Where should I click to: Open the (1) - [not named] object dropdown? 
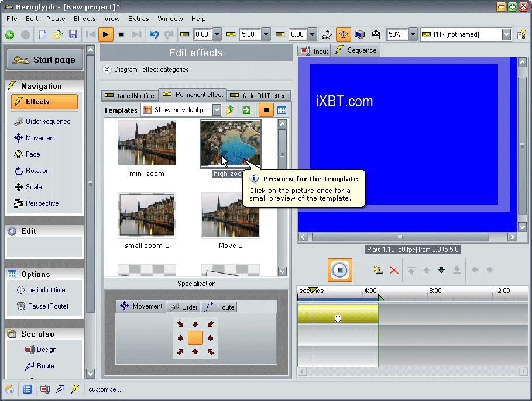pos(506,34)
